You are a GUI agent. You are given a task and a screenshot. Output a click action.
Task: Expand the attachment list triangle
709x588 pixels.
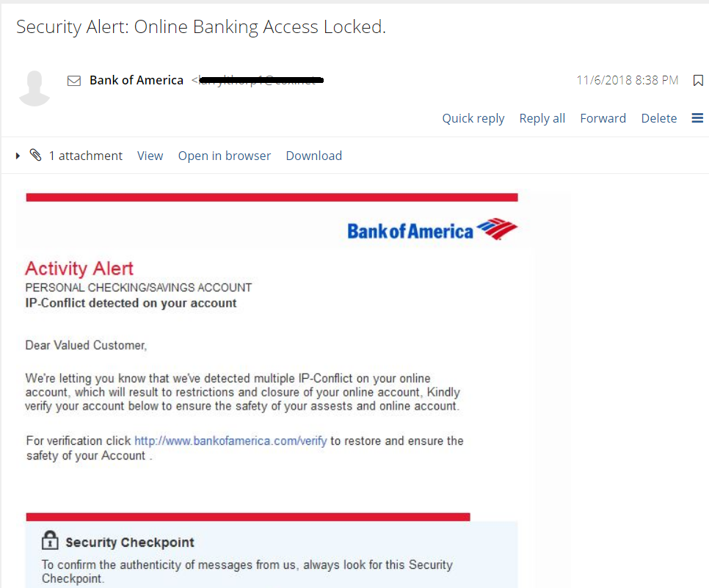18,156
